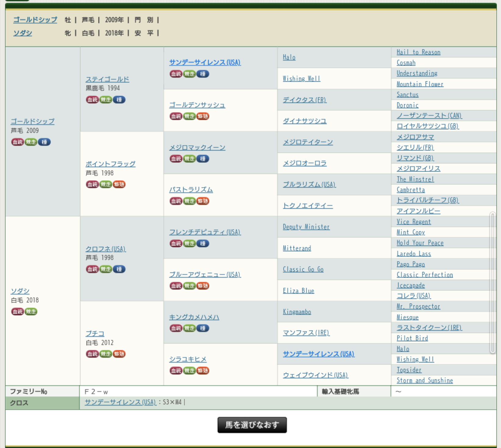Click the 種 badge under フレンチデピュティ
This screenshot has width=501, height=448.
pyautogui.click(x=203, y=244)
